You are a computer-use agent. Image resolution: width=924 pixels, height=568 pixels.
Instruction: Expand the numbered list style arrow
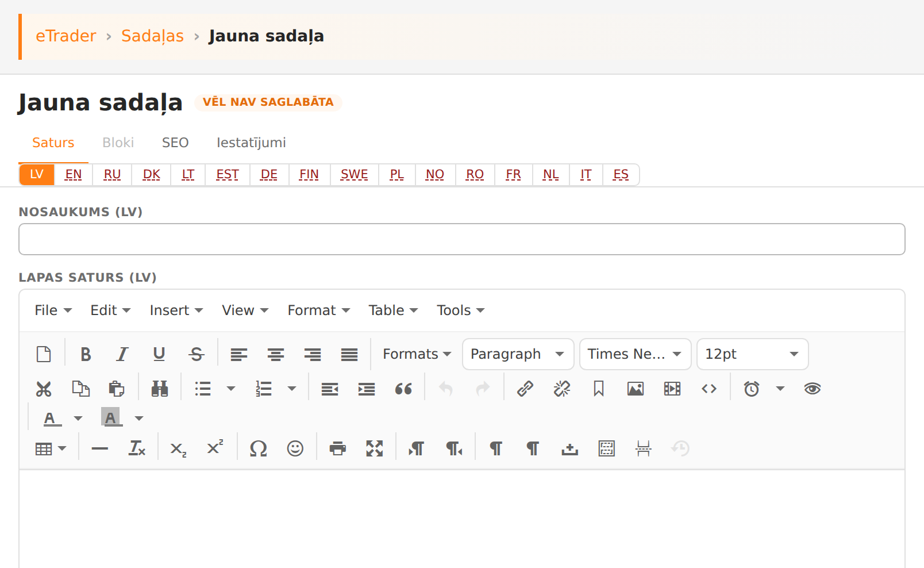tap(292, 389)
